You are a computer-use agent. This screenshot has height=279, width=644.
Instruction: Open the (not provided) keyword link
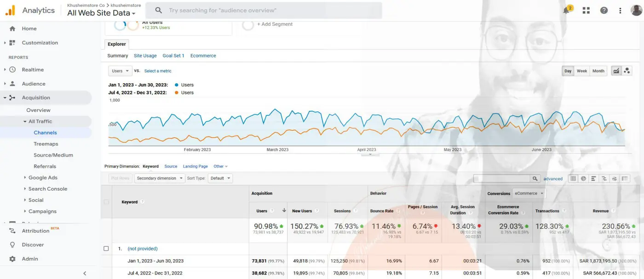(x=143, y=249)
